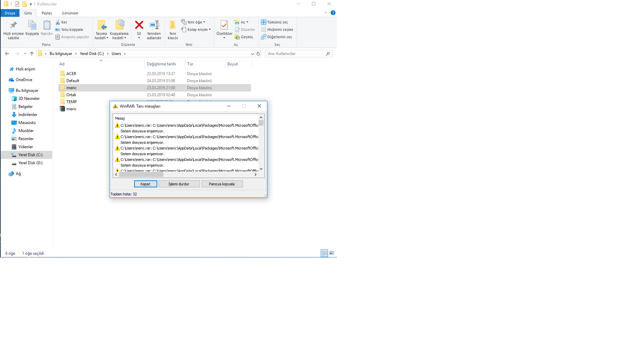Click the red Sil delete icon
The height and width of the screenshot is (362, 644).
click(x=139, y=25)
